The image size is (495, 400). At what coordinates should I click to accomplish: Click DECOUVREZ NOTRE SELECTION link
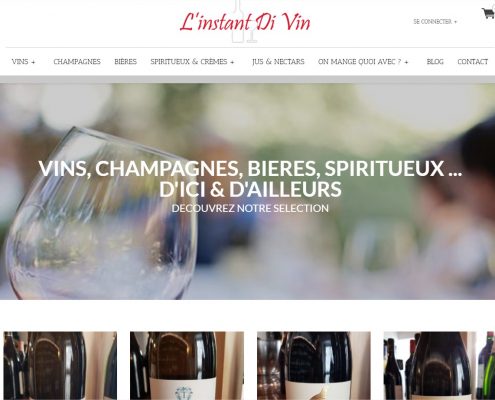coord(250,208)
